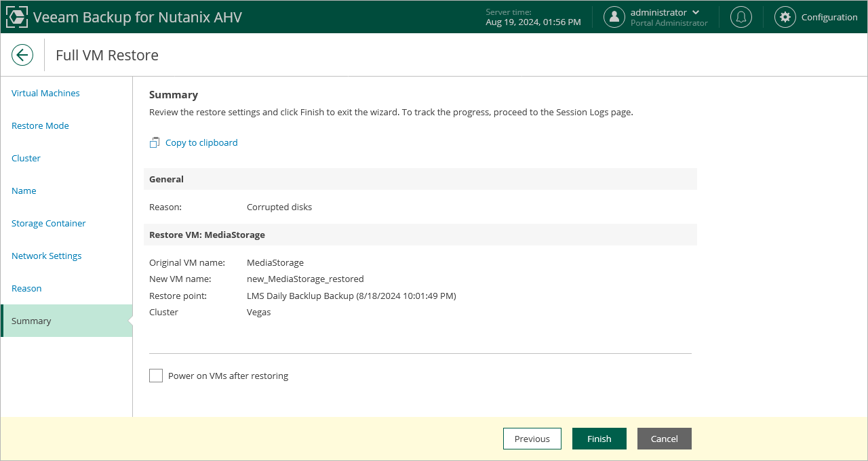Click the Full VM Restore page title
The image size is (868, 461).
[x=107, y=55]
